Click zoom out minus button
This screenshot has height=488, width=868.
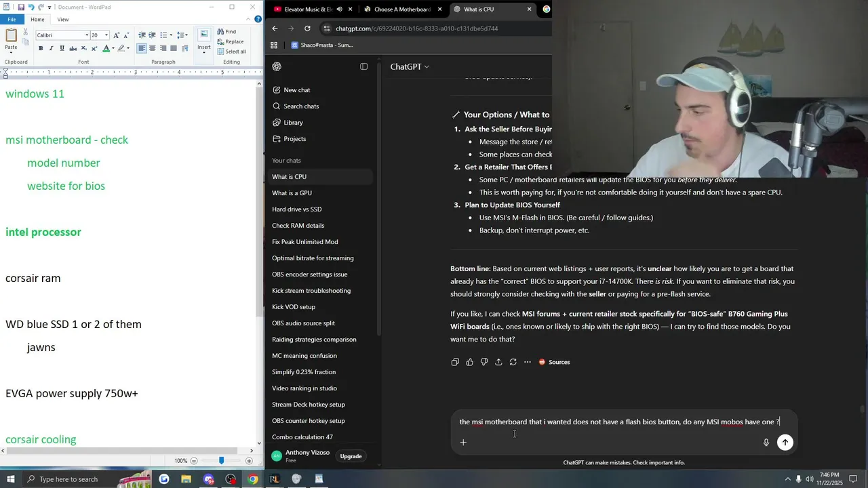pos(194,460)
